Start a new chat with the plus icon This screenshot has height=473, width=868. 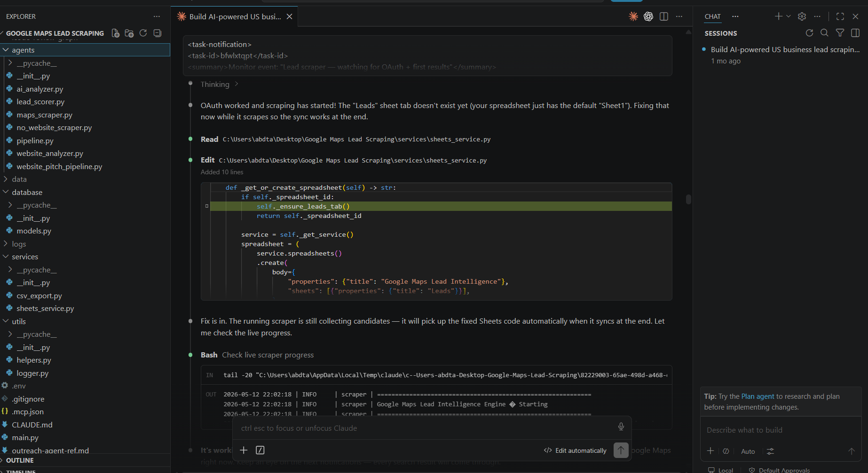coord(779,16)
